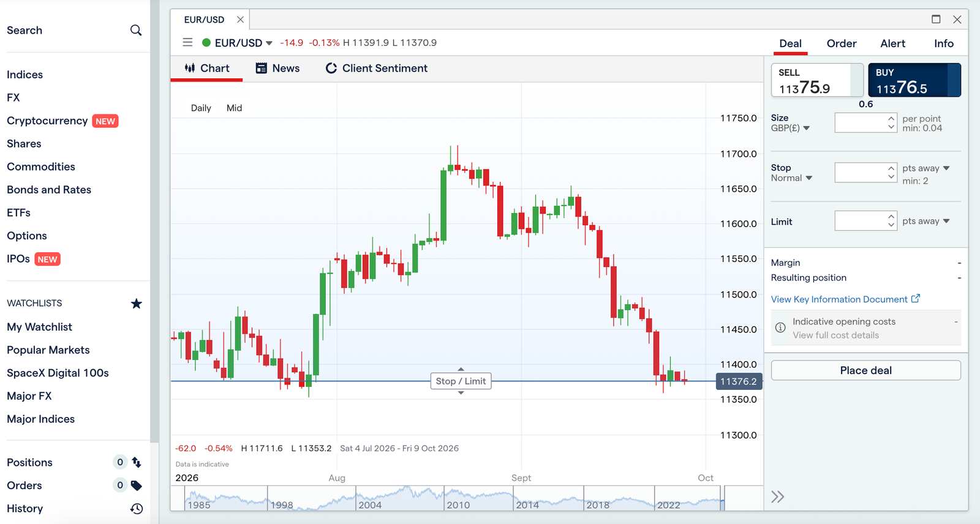Open History clock icon
Viewport: 980px width, 524px height.
point(137,509)
